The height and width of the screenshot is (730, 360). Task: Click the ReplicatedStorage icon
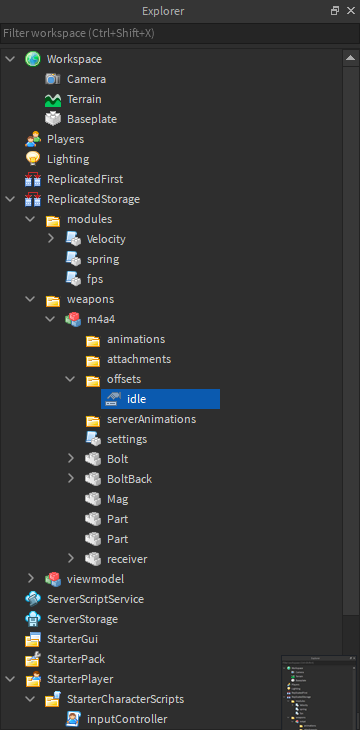pos(33,199)
